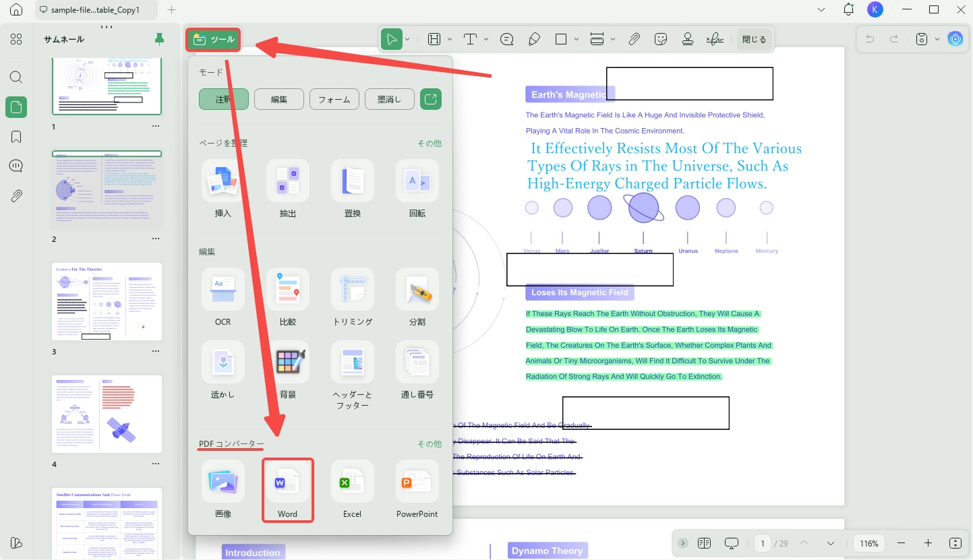
Task: Pin the サムネール thumbnail panel
Action: point(159,39)
